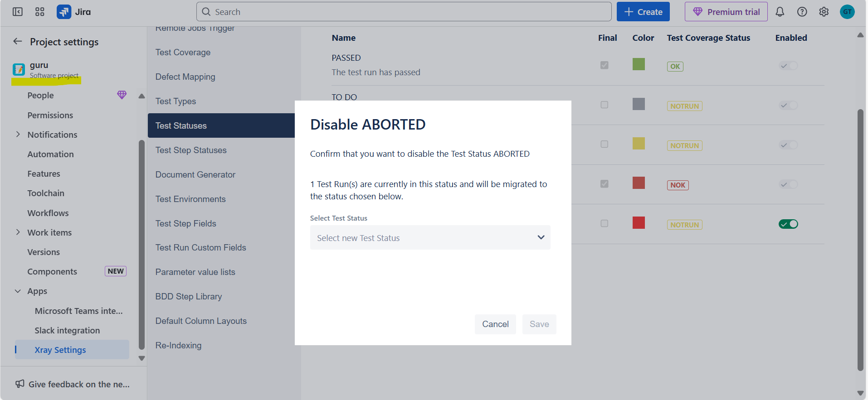This screenshot has height=400, width=868.
Task: Click the Jira logo
Action: tap(73, 12)
